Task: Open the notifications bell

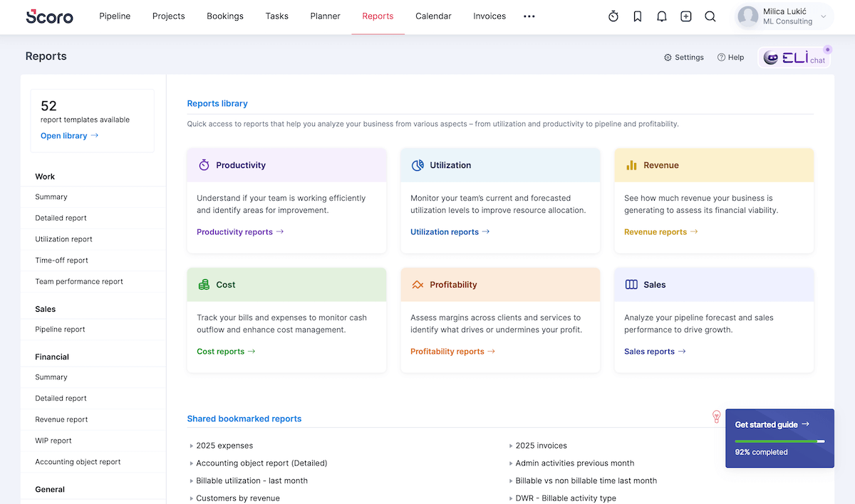Action: 662,16
